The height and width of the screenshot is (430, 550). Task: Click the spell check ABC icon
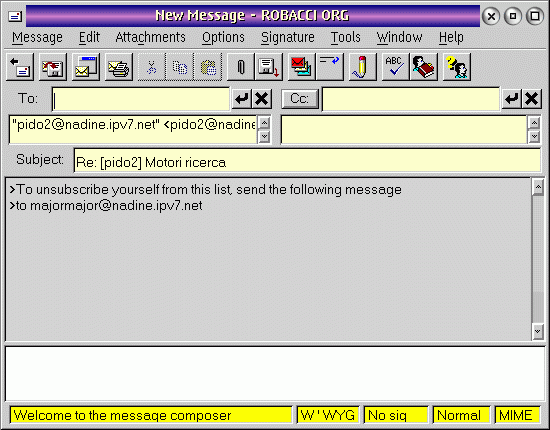coord(395,67)
